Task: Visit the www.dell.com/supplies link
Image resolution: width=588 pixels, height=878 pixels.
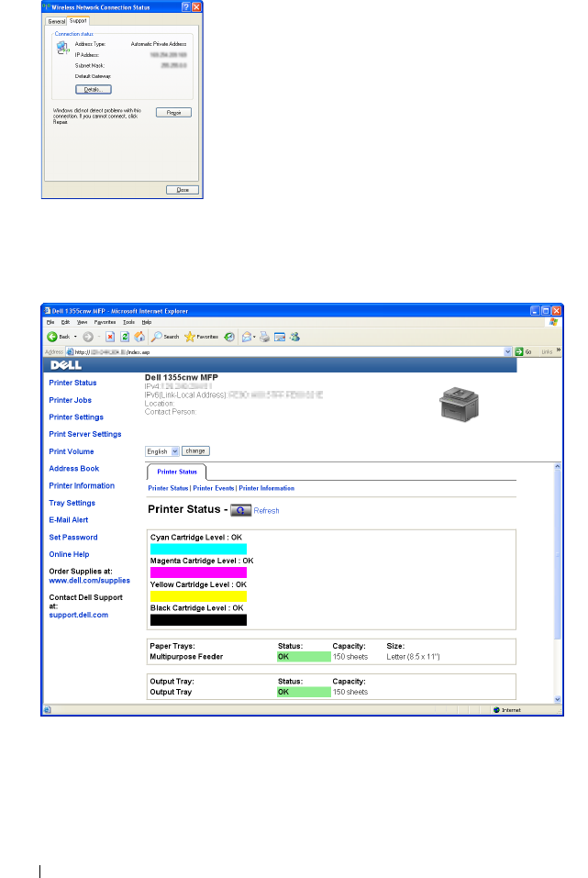Action: (90, 581)
